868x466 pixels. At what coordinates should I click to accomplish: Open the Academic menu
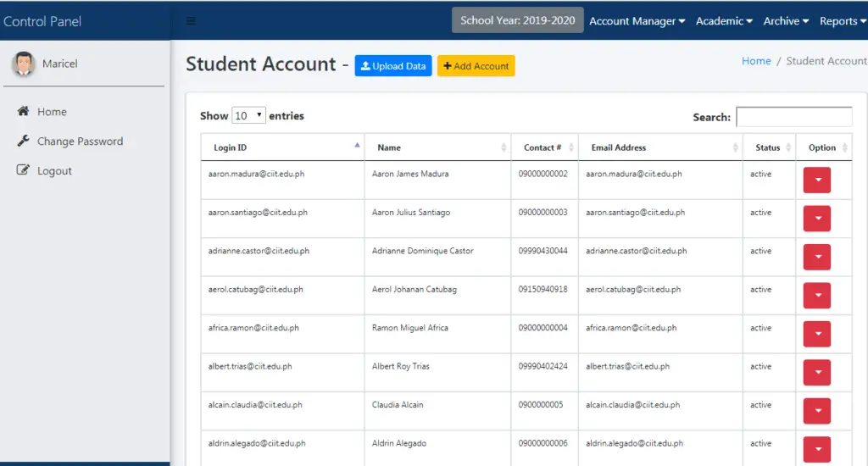coord(724,21)
